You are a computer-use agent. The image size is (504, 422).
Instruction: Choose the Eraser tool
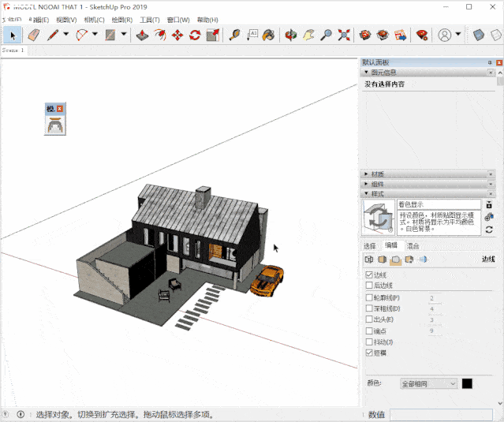tap(34, 35)
